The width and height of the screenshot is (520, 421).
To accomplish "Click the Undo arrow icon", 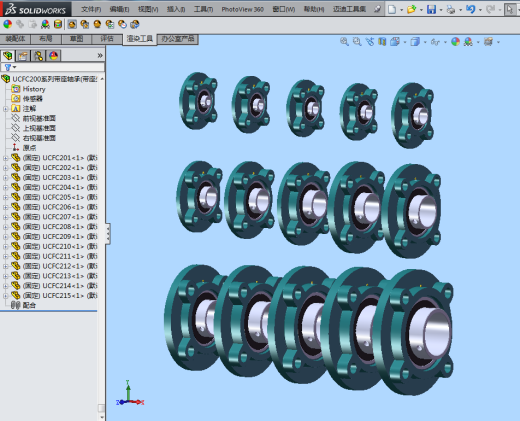I will click(x=471, y=9).
